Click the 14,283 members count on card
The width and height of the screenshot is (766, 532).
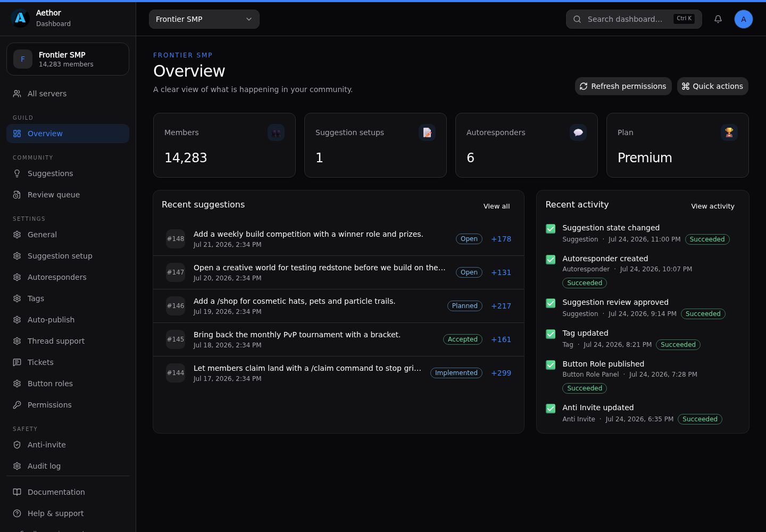pos(186,158)
